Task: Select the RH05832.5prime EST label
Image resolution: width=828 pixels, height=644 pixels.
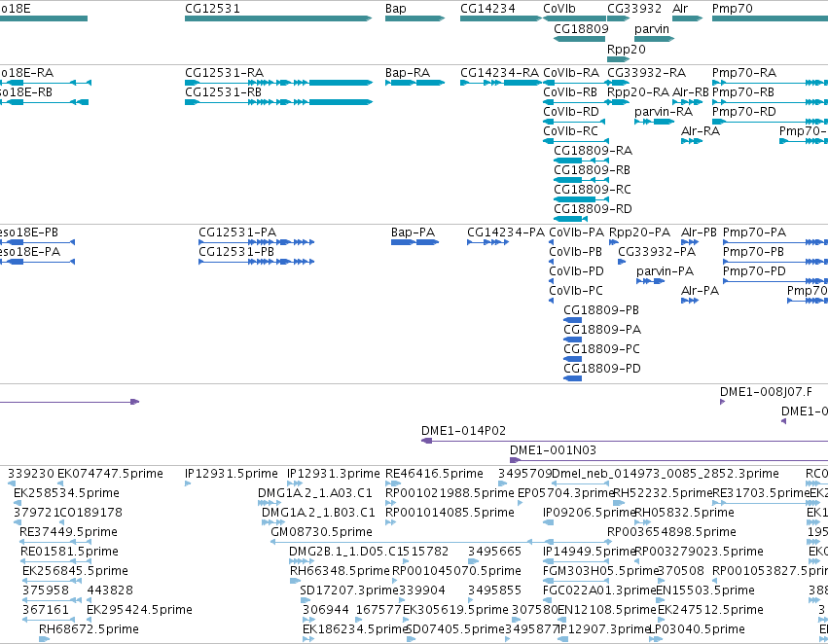Action: 684,513
